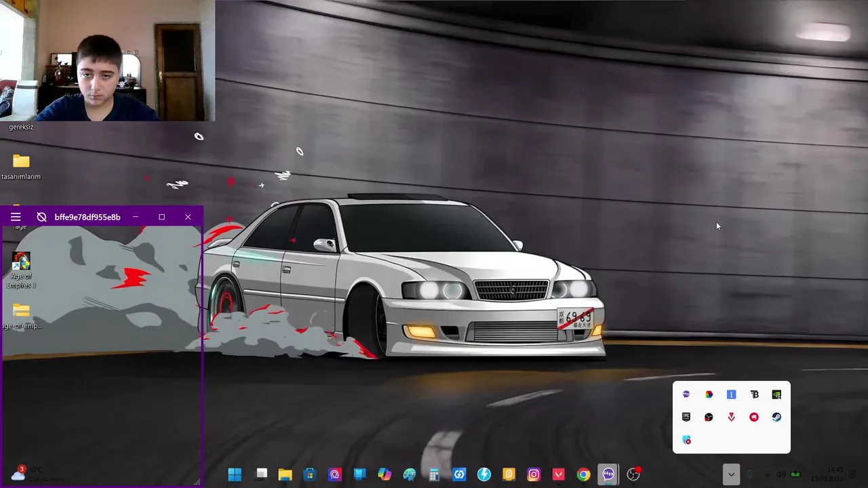
Task: Open Steam from tray overflow
Action: (776, 417)
